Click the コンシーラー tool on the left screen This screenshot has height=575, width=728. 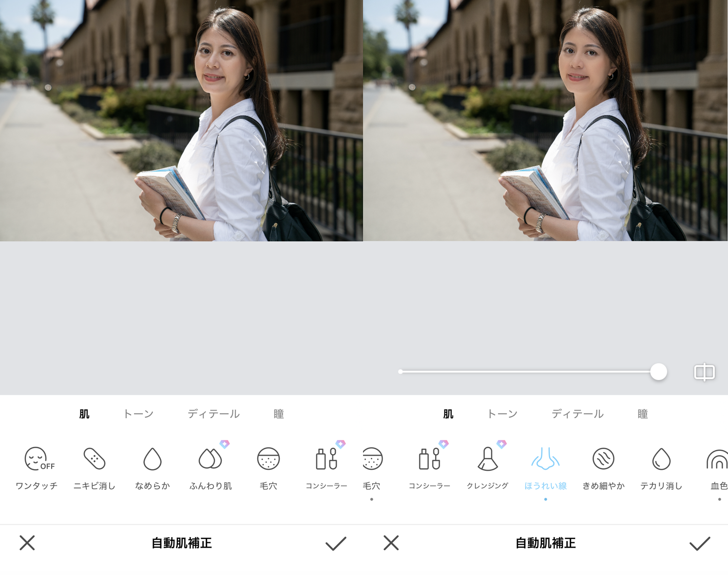(x=326, y=459)
